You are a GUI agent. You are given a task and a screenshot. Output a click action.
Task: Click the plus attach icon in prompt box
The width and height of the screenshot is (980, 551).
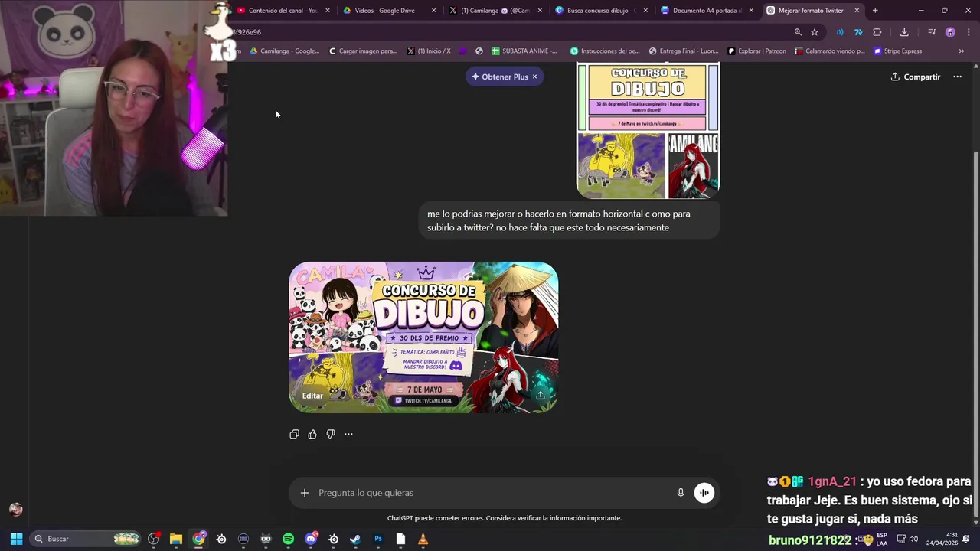[305, 493]
